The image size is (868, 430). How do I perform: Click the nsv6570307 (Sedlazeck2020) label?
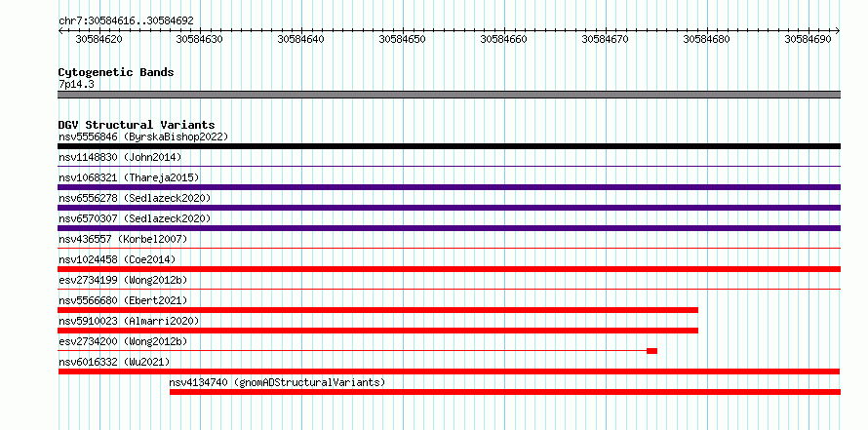coord(135,218)
